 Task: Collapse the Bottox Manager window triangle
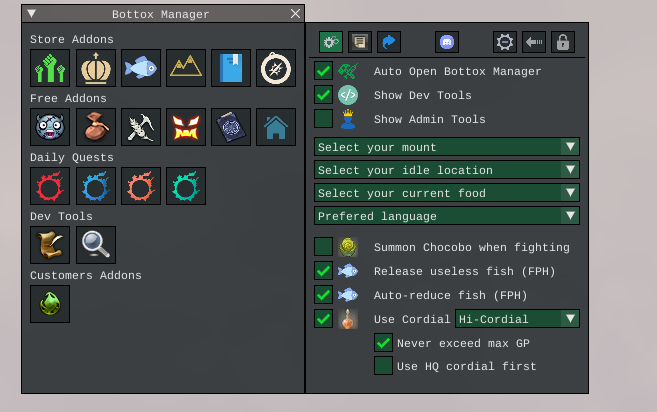point(32,14)
